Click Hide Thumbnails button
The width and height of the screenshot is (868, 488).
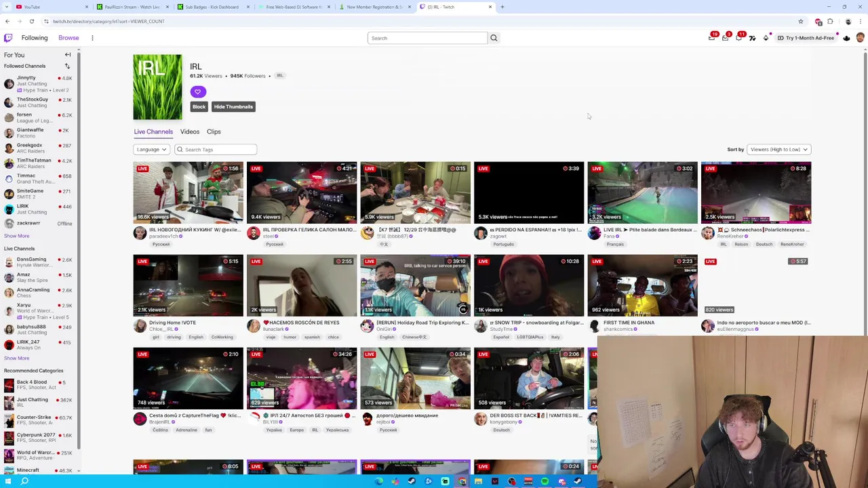click(x=233, y=106)
